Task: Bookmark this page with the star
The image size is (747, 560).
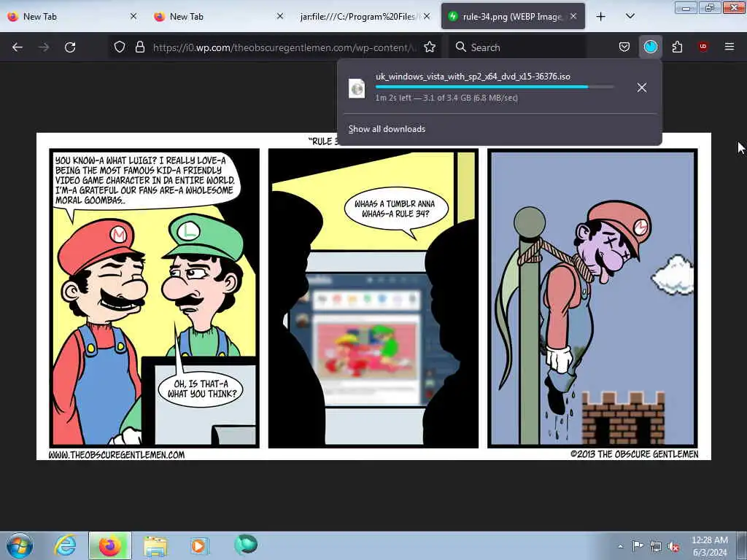Action: click(x=430, y=47)
